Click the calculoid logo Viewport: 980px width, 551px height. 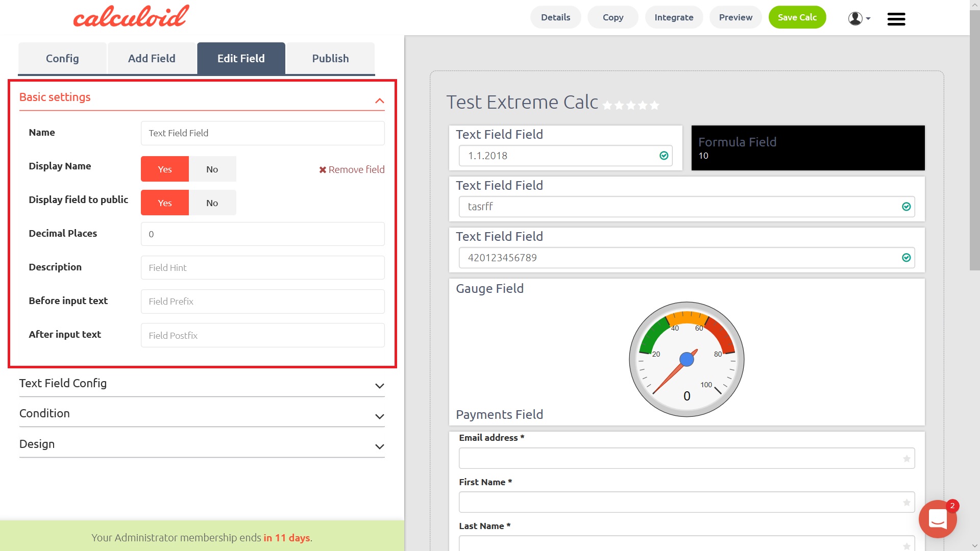131,16
